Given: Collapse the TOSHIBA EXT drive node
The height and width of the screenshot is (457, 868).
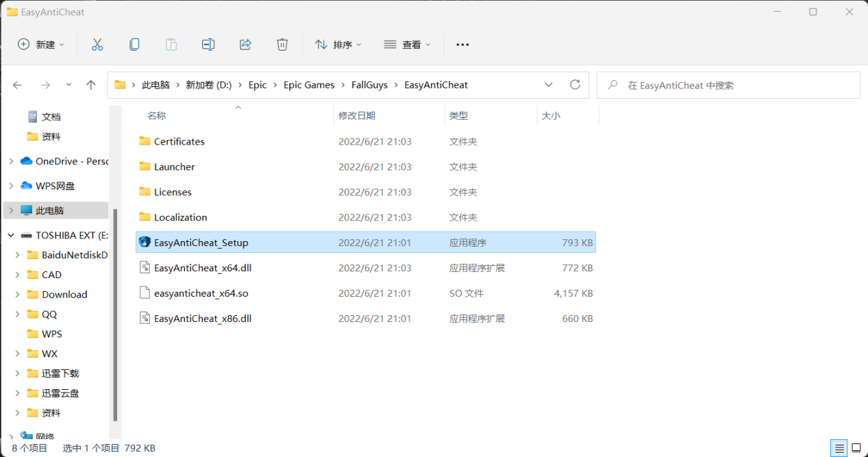Looking at the screenshot, I should tap(11, 236).
